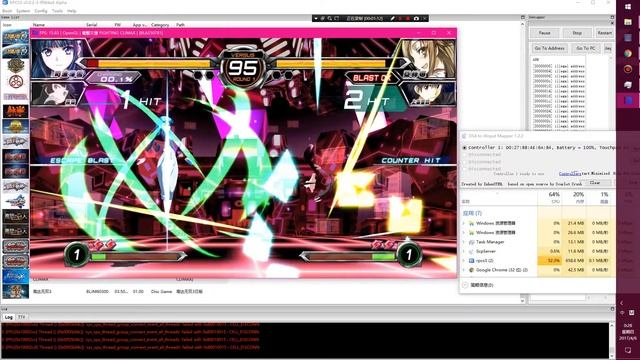Click Go To Address button

click(x=549, y=48)
